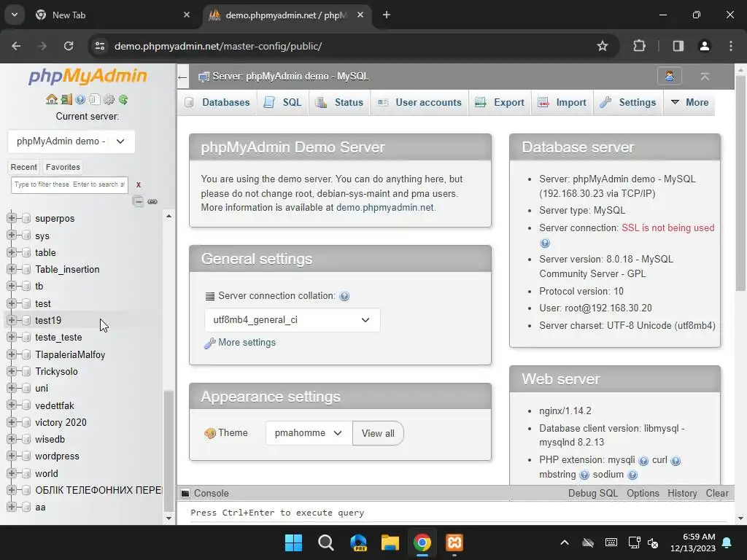The image size is (747, 560).
Task: Open the More settings link
Action: click(247, 343)
